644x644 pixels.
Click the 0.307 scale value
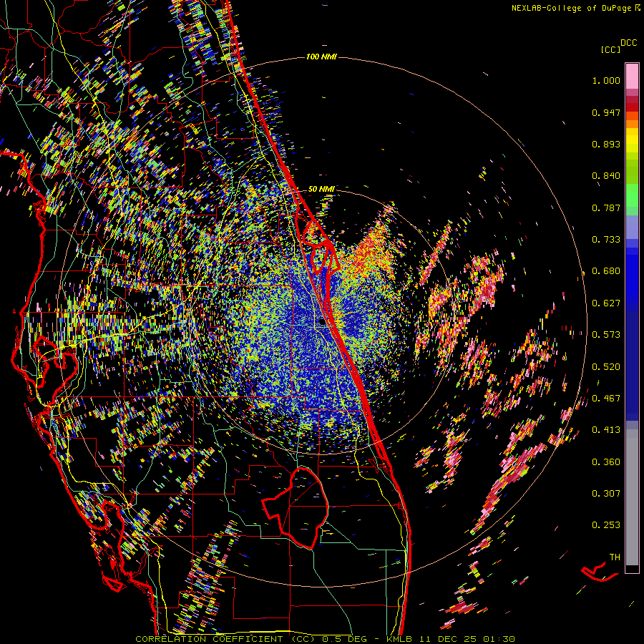606,494
